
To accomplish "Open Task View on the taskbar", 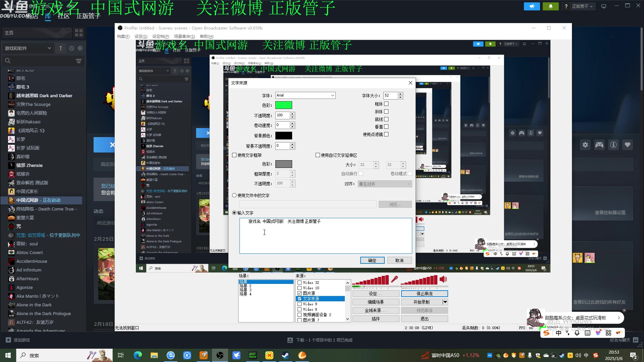I will point(121,355).
